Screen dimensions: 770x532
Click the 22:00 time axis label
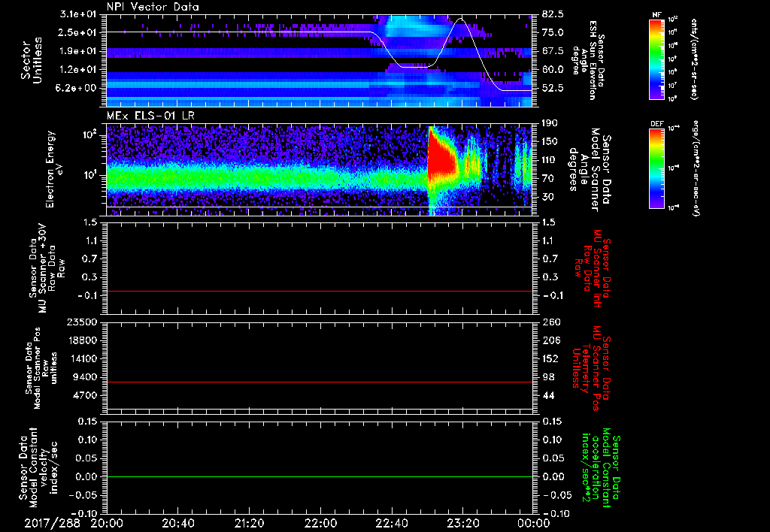click(x=320, y=523)
